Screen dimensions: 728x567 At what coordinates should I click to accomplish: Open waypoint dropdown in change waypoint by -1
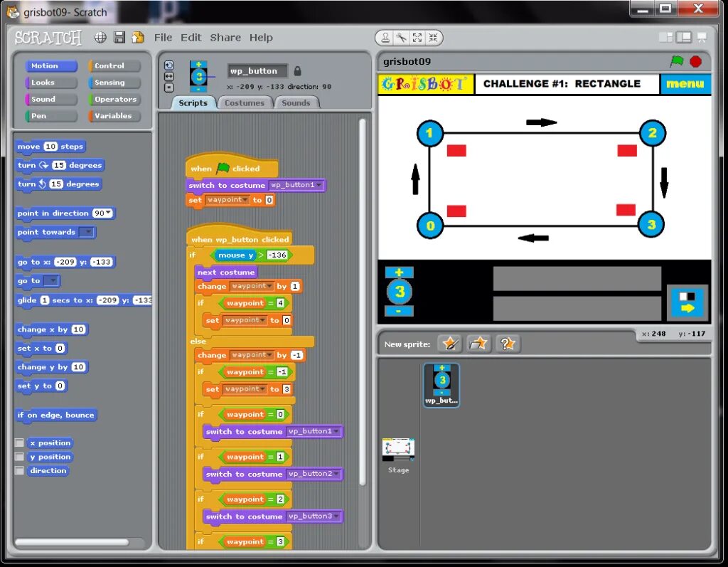(x=269, y=355)
